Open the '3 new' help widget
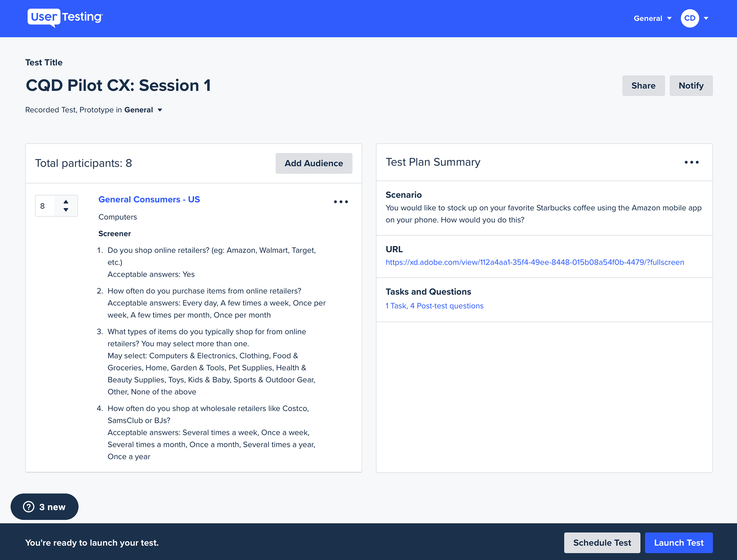The width and height of the screenshot is (737, 560). coord(45,507)
